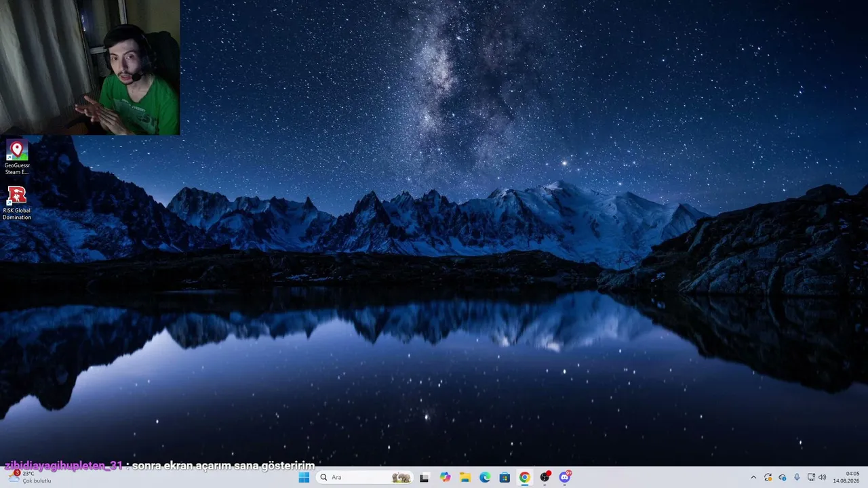Open Microsoft Store from the taskbar
868x488 pixels.
[505, 477]
